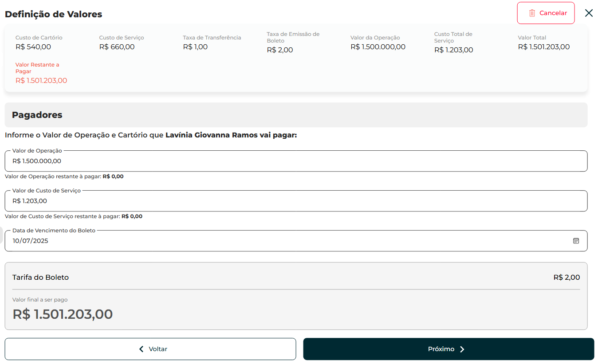Click the Pagadores section header
598x364 pixels.
tap(296, 115)
